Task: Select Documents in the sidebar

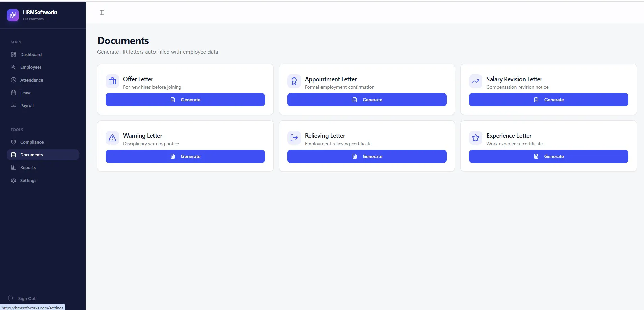Action: tap(43, 155)
